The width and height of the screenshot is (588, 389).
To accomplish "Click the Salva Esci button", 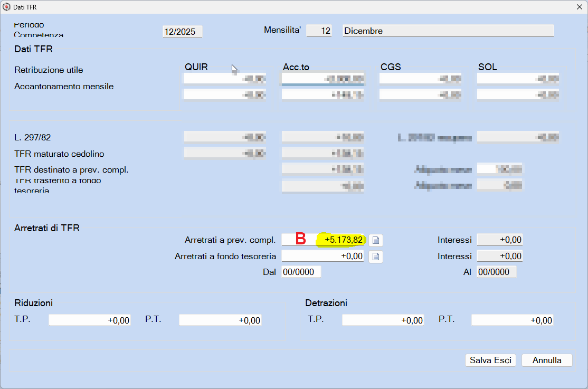I will coord(490,360).
